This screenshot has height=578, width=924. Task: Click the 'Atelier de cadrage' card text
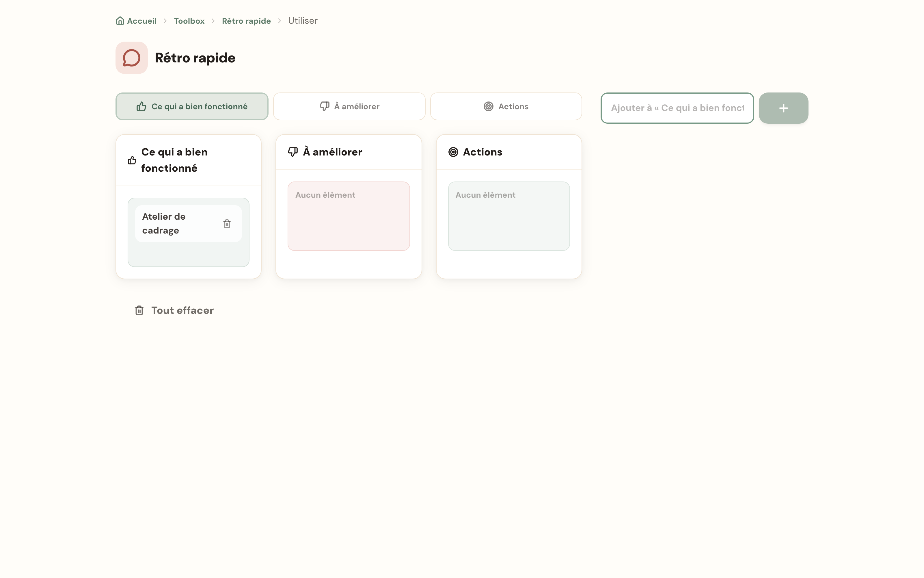click(x=164, y=224)
